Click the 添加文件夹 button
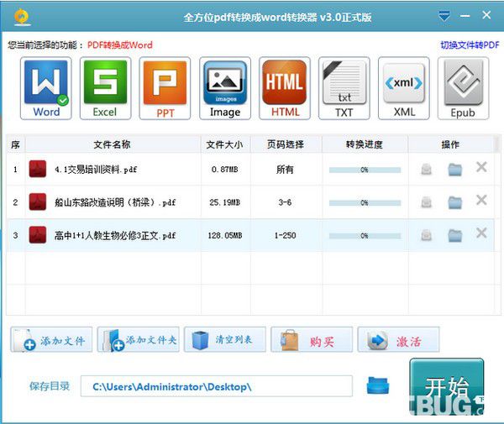504x424 pixels. (x=139, y=339)
